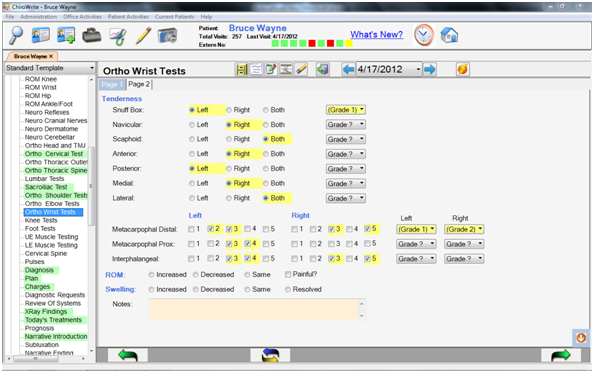Viewport: 594px width, 373px height.
Task: Click the eraser clear icon
Action: (301, 69)
